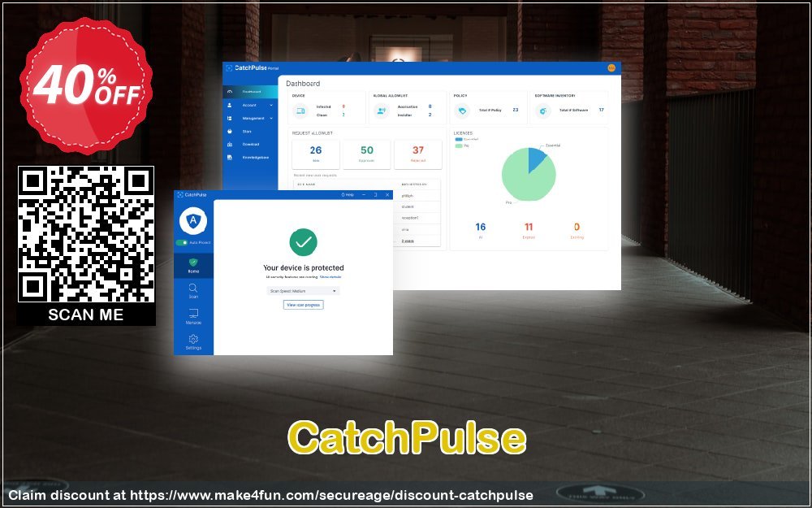The width and height of the screenshot is (812, 508).
Task: Click the CatchPulse logo in app title bar
Action: pos(192,195)
